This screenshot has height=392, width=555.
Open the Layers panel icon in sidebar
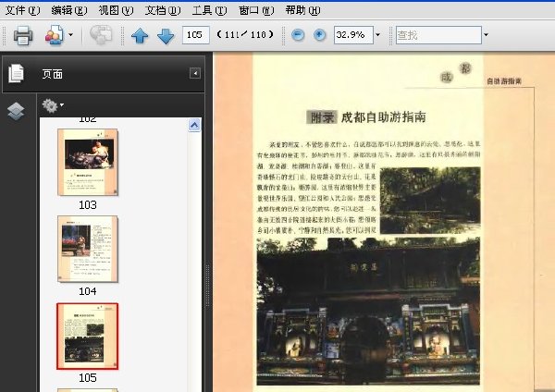point(16,111)
